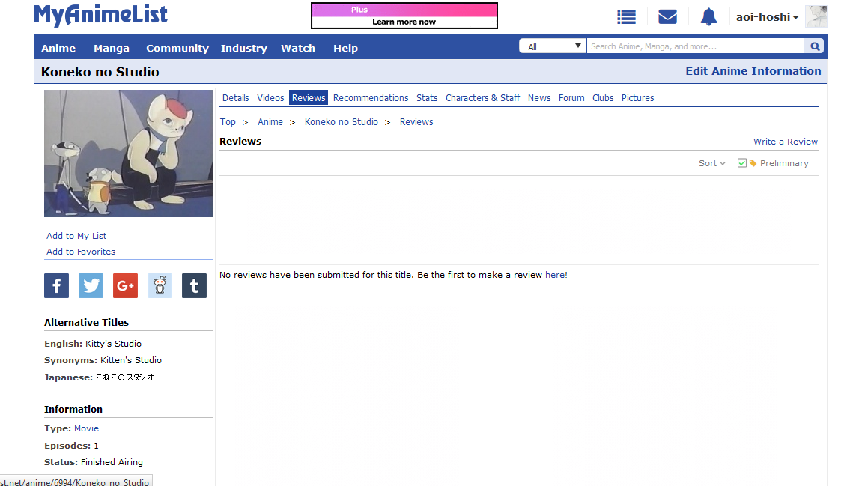Share page on Reddit
868x486 pixels.
(160, 285)
